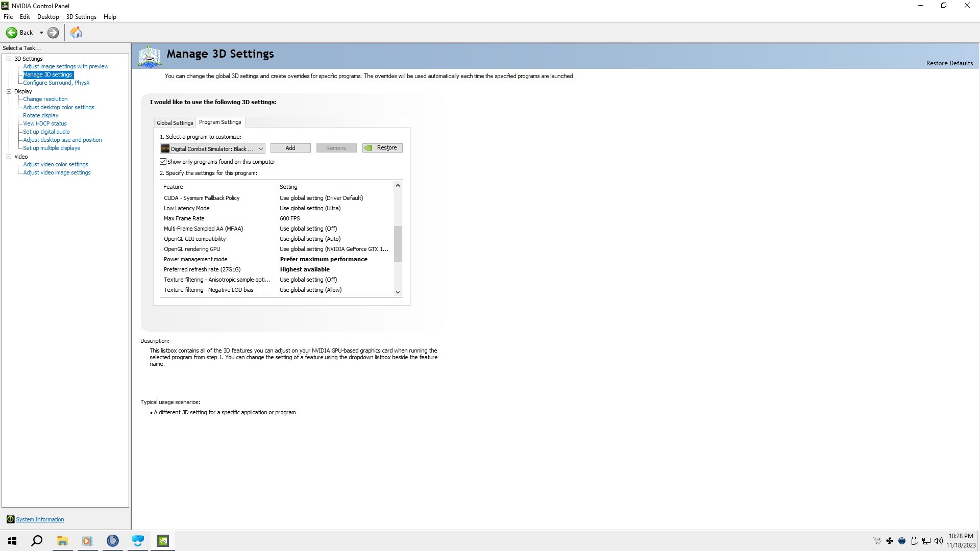Open Adjust video image settings

pos(57,172)
